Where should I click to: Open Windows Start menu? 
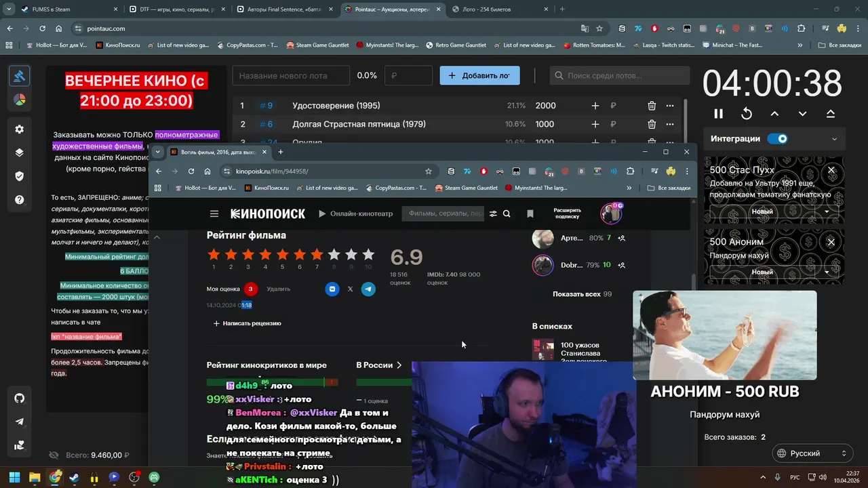(x=14, y=477)
